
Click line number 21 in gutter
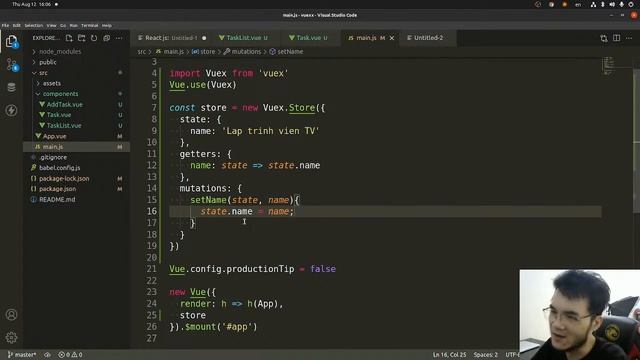point(151,269)
